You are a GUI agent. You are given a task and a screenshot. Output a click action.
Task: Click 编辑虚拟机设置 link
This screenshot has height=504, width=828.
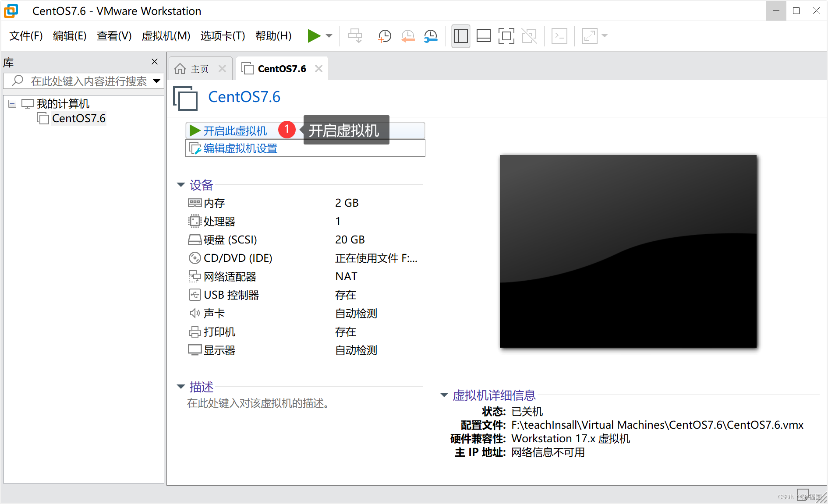(x=241, y=148)
